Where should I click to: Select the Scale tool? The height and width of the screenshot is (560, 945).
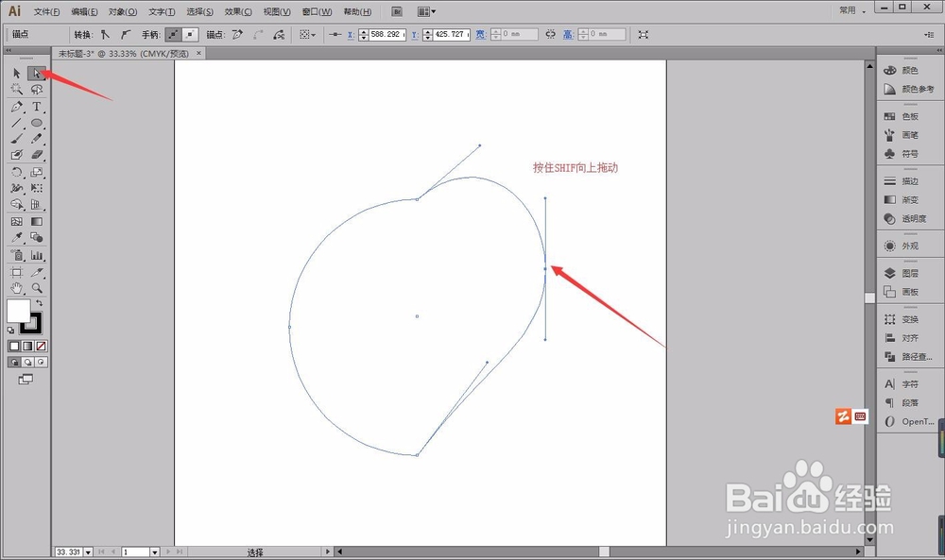(x=37, y=172)
